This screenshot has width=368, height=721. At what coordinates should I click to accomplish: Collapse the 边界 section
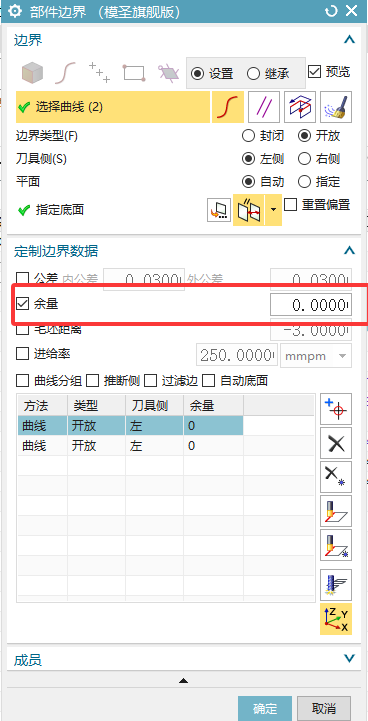[x=350, y=40]
